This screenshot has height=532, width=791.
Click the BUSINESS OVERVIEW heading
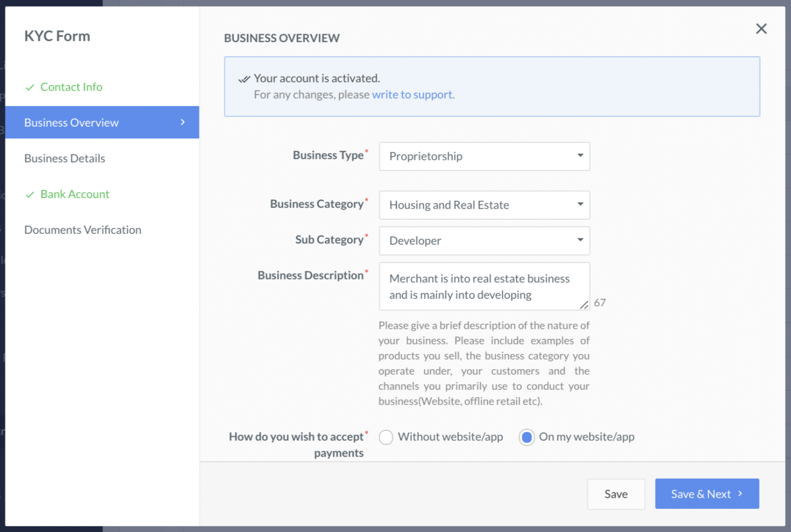(x=282, y=38)
